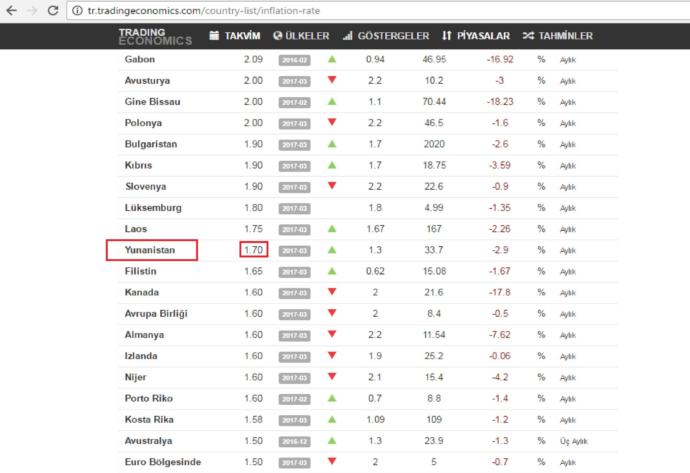Click the date badge in Avusturya row
Viewport: 690px width, 473px height.
294,81
